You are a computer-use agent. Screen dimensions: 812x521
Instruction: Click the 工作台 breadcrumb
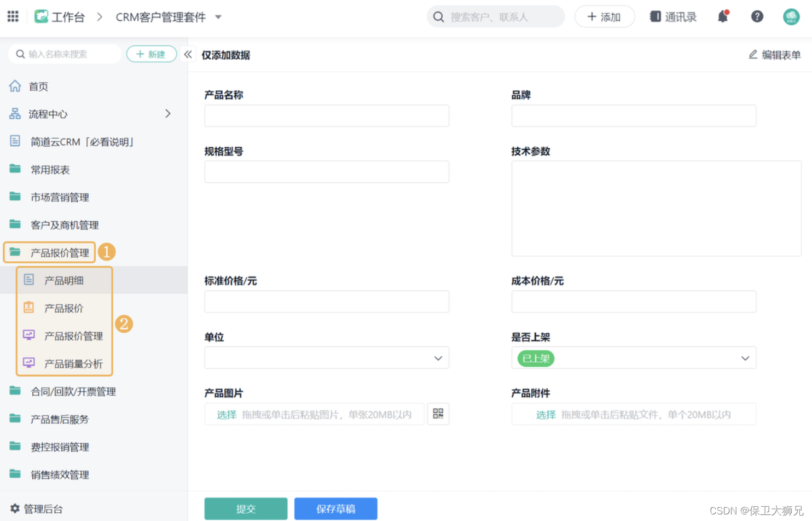pyautogui.click(x=68, y=17)
